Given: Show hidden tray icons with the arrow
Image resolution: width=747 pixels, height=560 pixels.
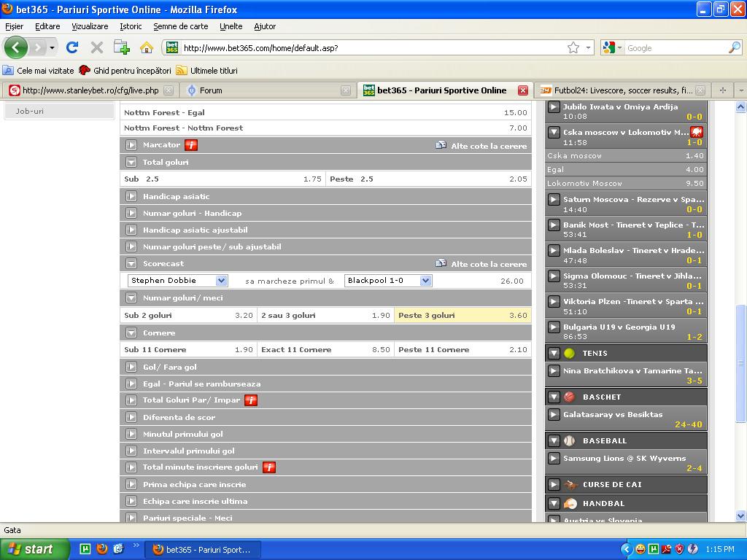Looking at the screenshot, I should (627, 549).
